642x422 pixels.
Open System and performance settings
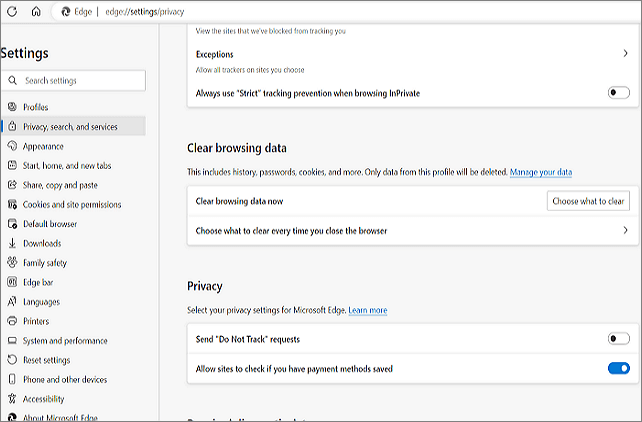(x=65, y=341)
